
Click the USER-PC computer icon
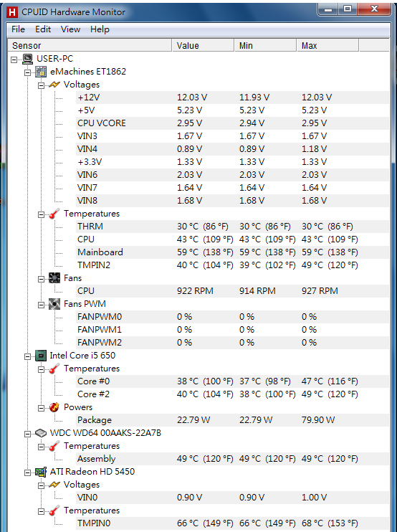27,59
